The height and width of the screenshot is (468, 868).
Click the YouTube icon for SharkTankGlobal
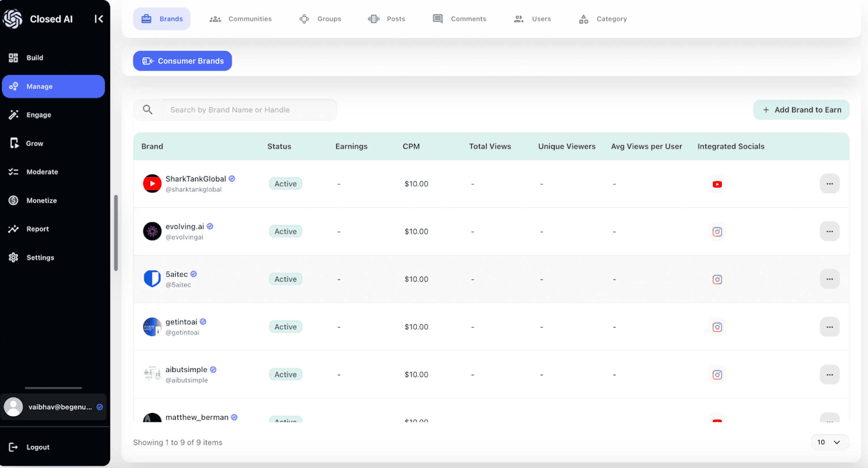click(717, 184)
